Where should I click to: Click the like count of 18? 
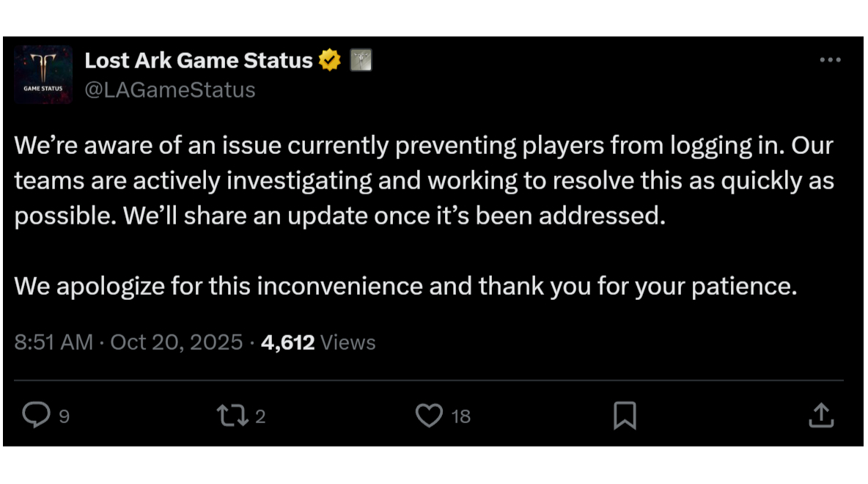460,417
